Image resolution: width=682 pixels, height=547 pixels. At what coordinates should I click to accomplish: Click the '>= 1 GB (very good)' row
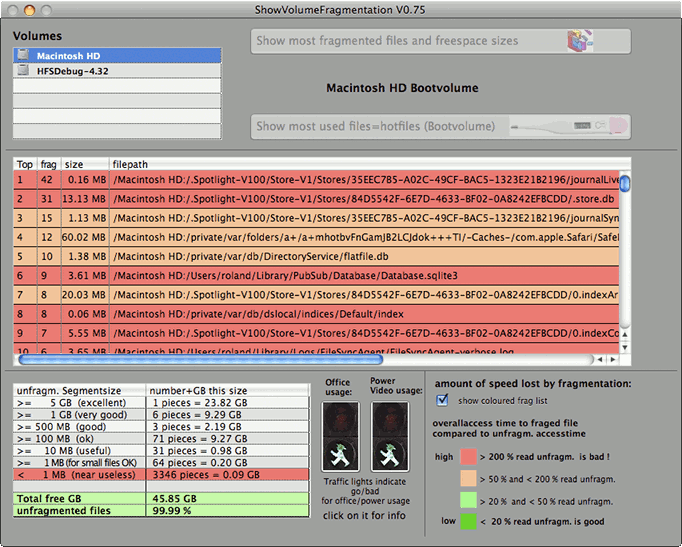click(161, 415)
